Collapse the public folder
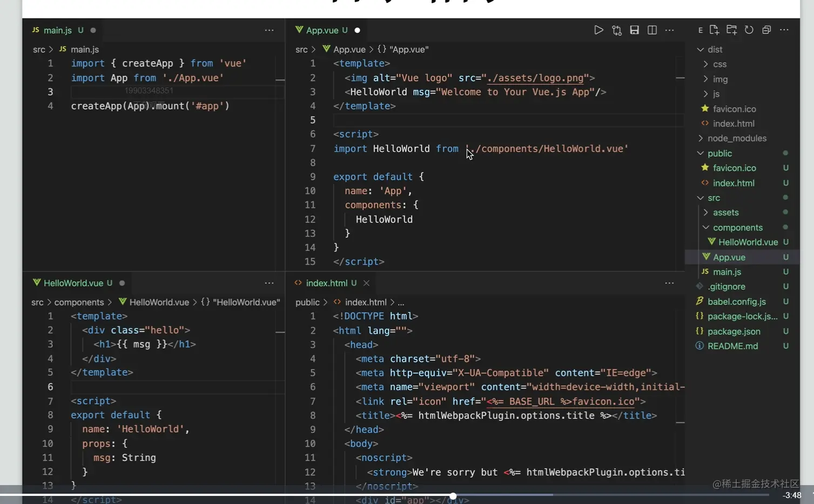 pyautogui.click(x=701, y=153)
